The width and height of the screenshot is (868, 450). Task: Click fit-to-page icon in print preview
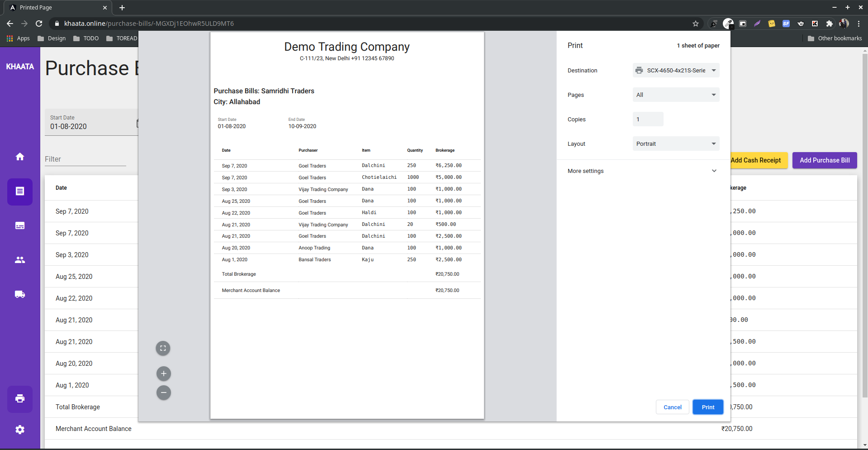[163, 348]
